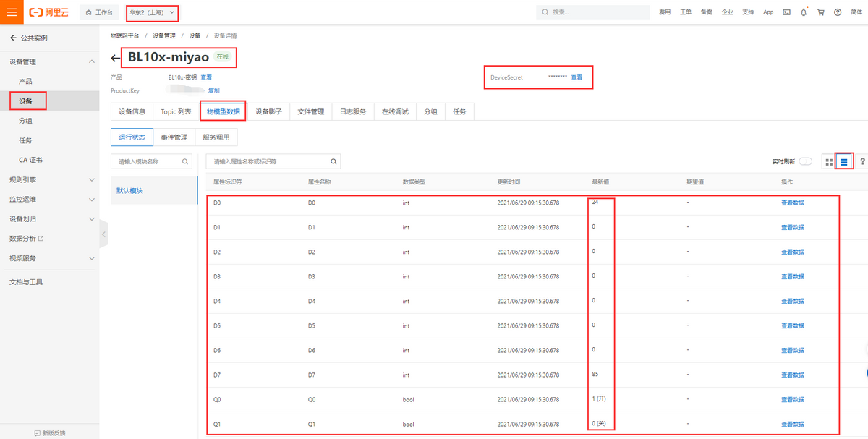
Task: Open the shopping cart icon
Action: (821, 12)
